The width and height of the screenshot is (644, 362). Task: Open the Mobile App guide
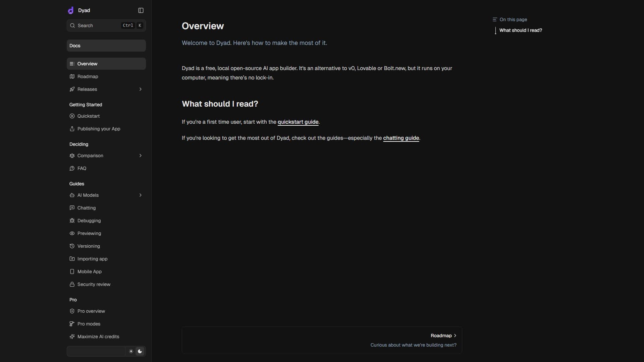point(106,271)
